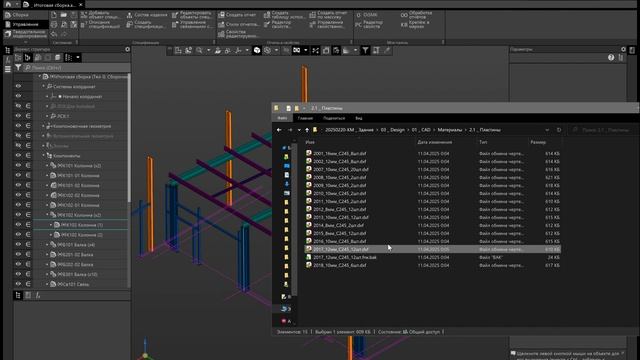Click the 01_CAD breadcrumb in Explorer path
Screen dimensions: 640x360
point(421,130)
